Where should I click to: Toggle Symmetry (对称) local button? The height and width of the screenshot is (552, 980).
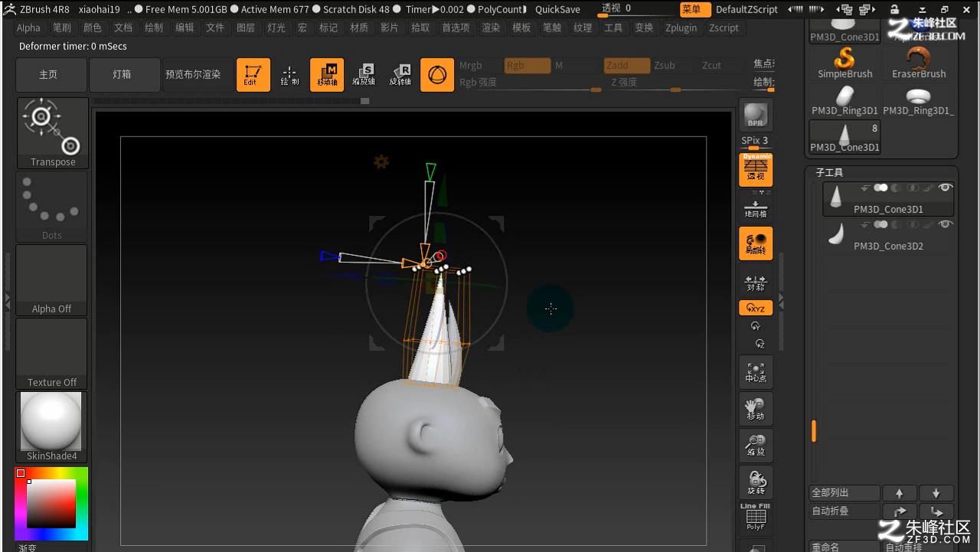click(x=756, y=283)
